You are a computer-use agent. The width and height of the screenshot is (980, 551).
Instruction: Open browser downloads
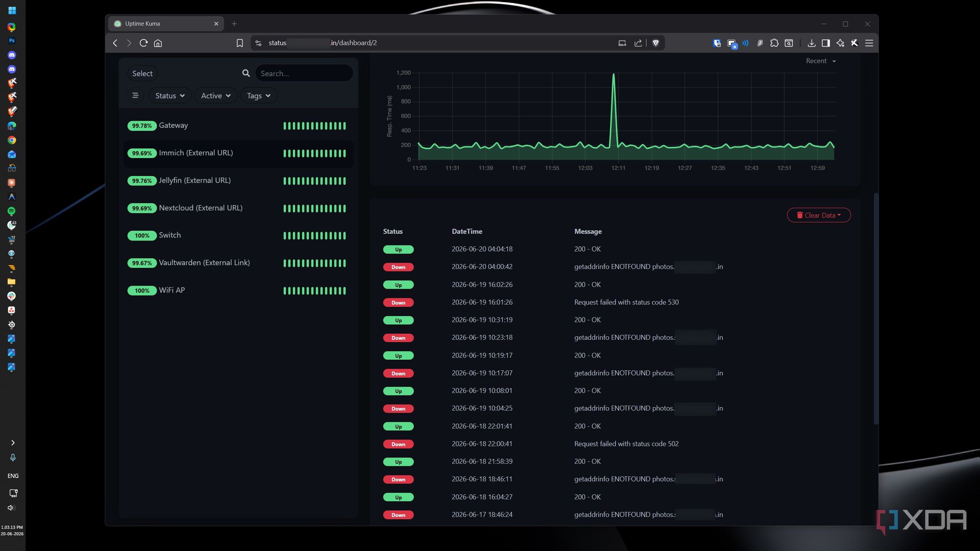tap(811, 43)
